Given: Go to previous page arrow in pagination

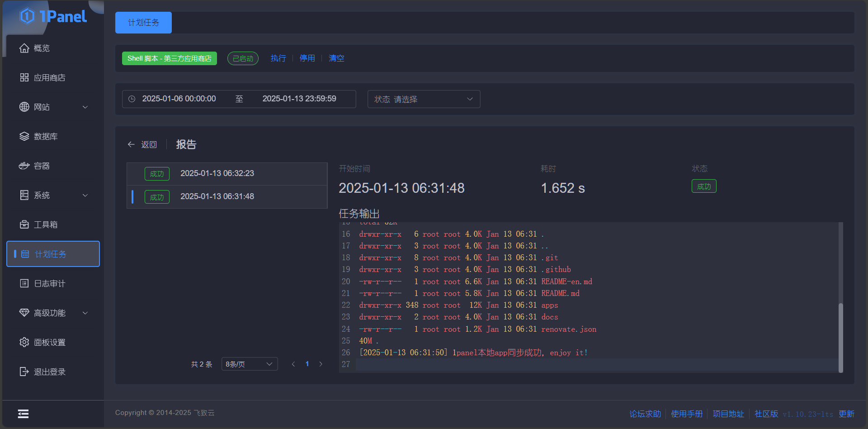Looking at the screenshot, I should 293,364.
